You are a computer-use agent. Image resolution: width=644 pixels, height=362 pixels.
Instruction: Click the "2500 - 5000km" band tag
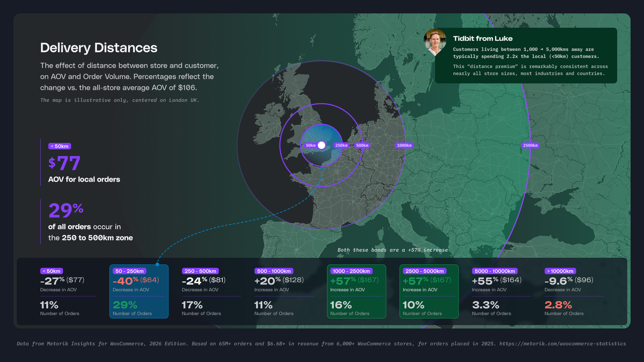click(425, 271)
